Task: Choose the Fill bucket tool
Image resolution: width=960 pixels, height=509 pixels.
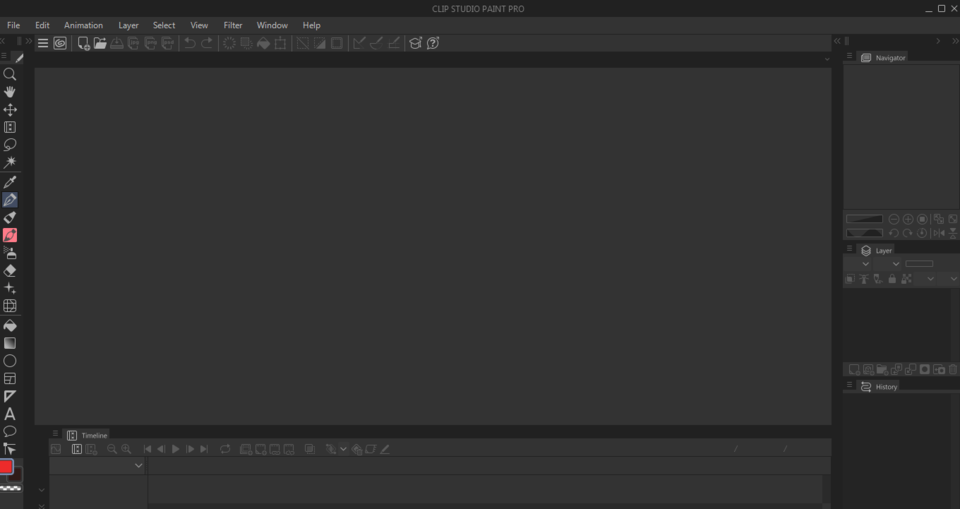Action: 10,325
